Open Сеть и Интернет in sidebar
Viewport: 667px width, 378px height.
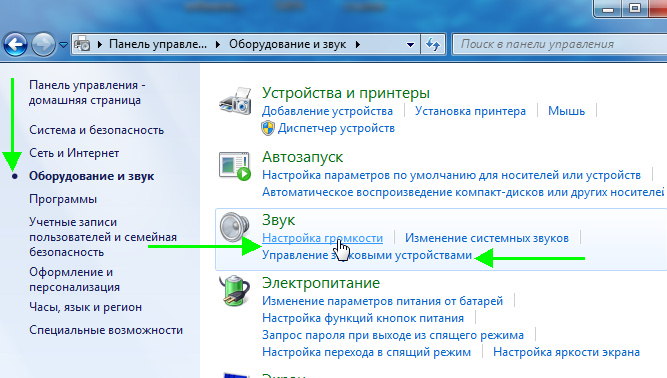tap(74, 153)
